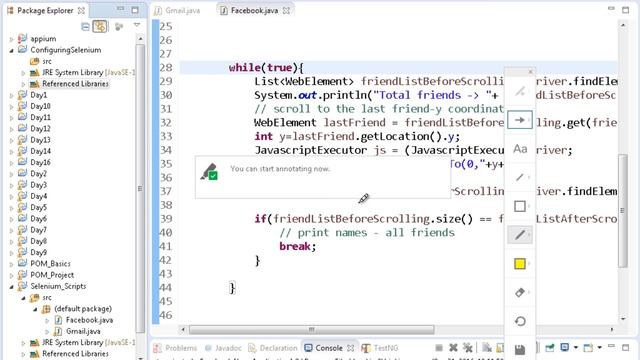Click 'You can start annotating now' notification
The width and height of the screenshot is (640, 360).
[x=323, y=177]
